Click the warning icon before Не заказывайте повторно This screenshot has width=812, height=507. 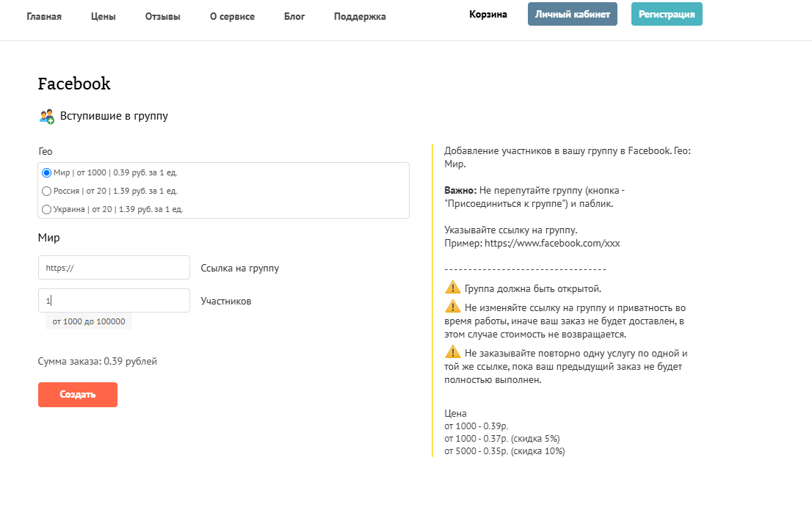pyautogui.click(x=452, y=351)
